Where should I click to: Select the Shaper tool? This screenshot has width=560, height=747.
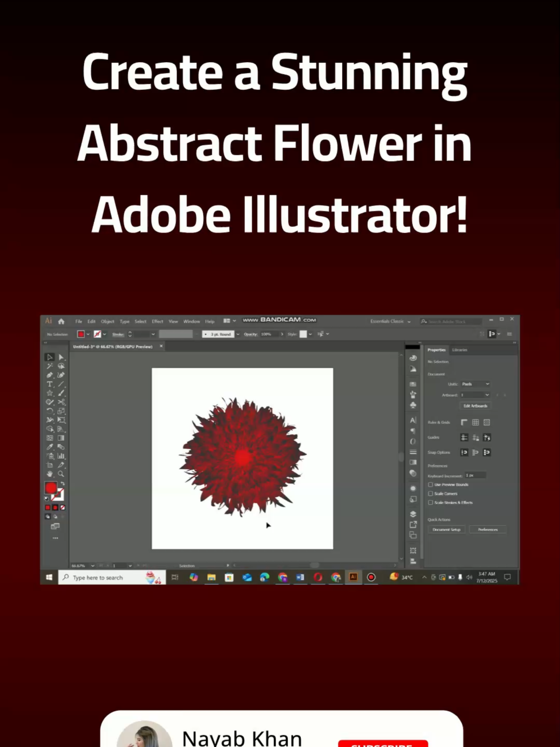(50, 402)
